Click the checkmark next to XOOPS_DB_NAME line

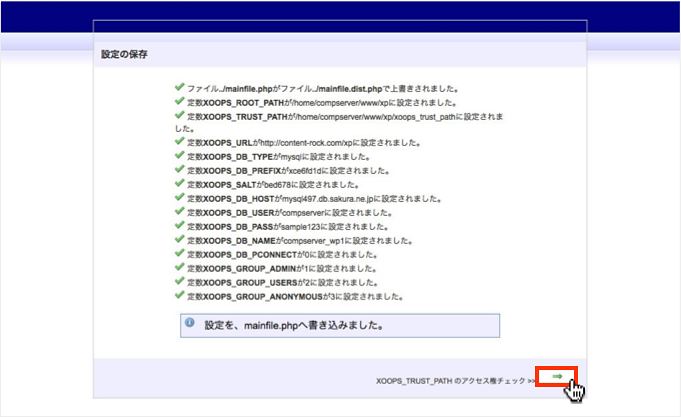[179, 239]
